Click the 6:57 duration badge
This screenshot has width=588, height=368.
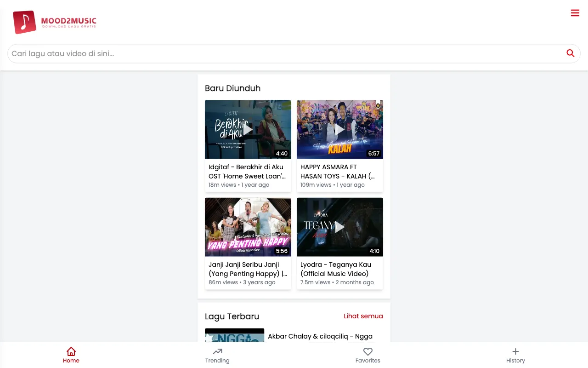[x=374, y=154]
